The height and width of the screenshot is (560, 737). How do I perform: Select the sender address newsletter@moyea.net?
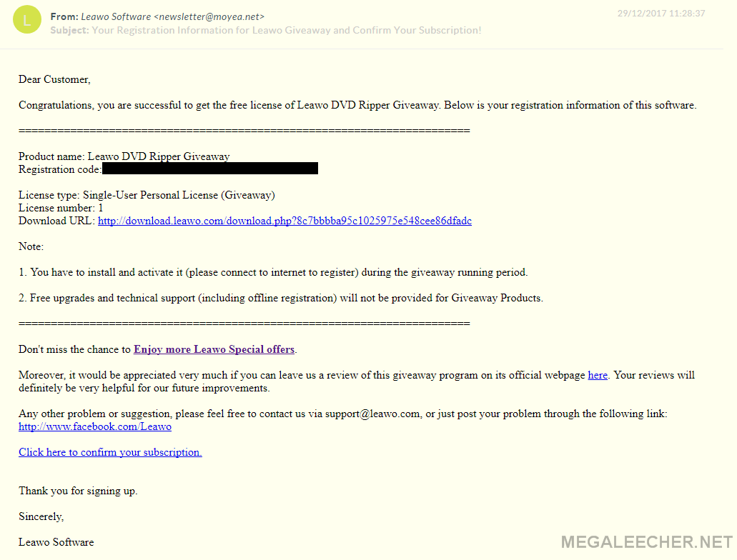click(209, 17)
